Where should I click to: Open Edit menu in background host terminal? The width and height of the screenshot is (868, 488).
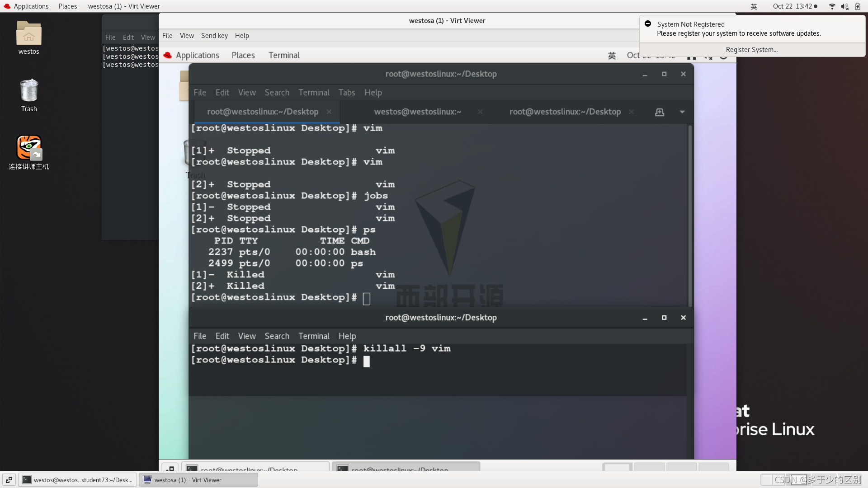tap(128, 38)
